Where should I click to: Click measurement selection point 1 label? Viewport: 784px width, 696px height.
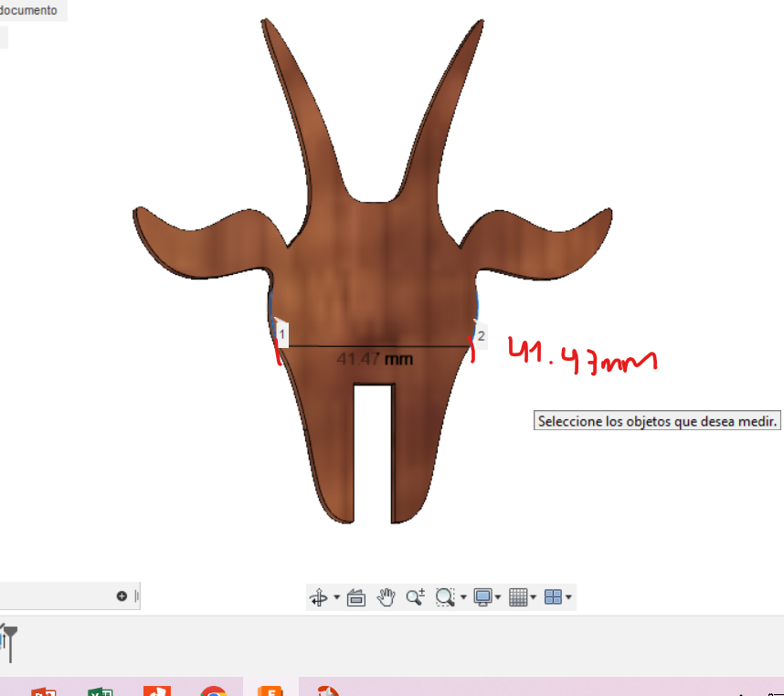[x=282, y=333]
